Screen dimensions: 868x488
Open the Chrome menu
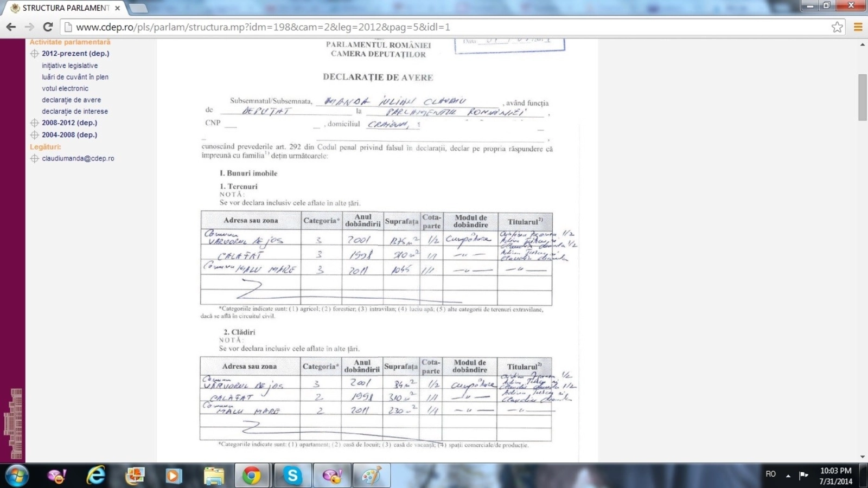coord(858,27)
